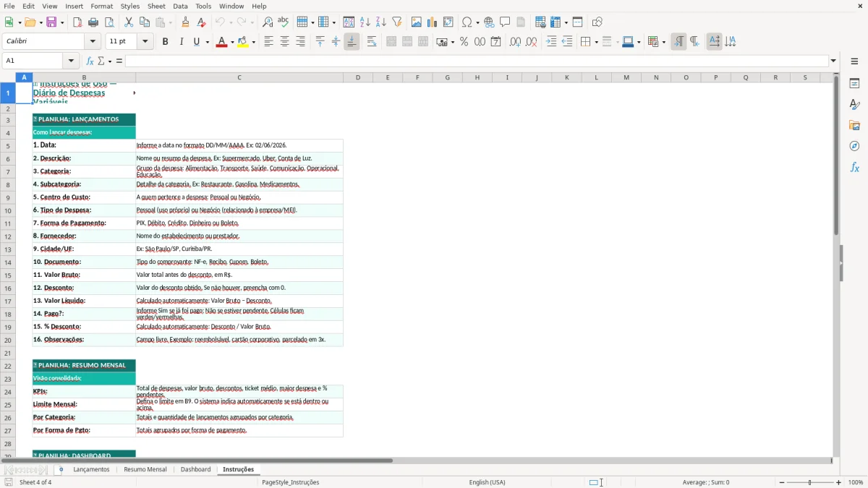Viewport: 868px width, 488px height.
Task: Click Increase Indent icon
Action: (x=552, y=42)
